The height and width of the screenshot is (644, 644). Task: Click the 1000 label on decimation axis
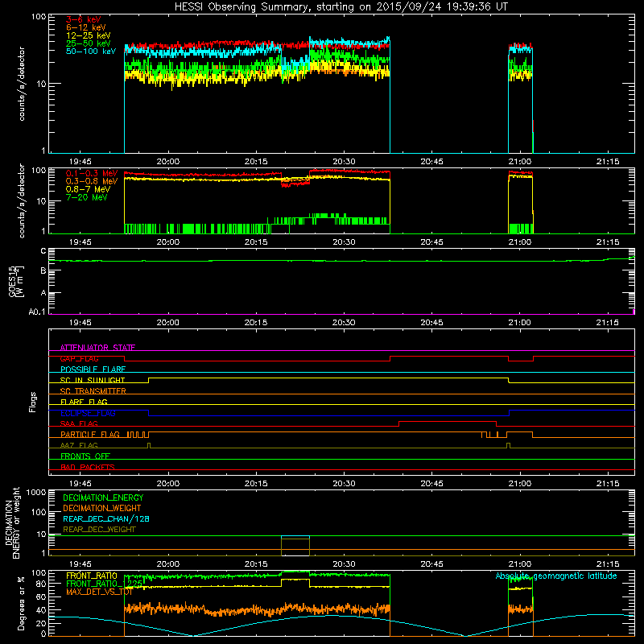pyautogui.click(x=36, y=492)
